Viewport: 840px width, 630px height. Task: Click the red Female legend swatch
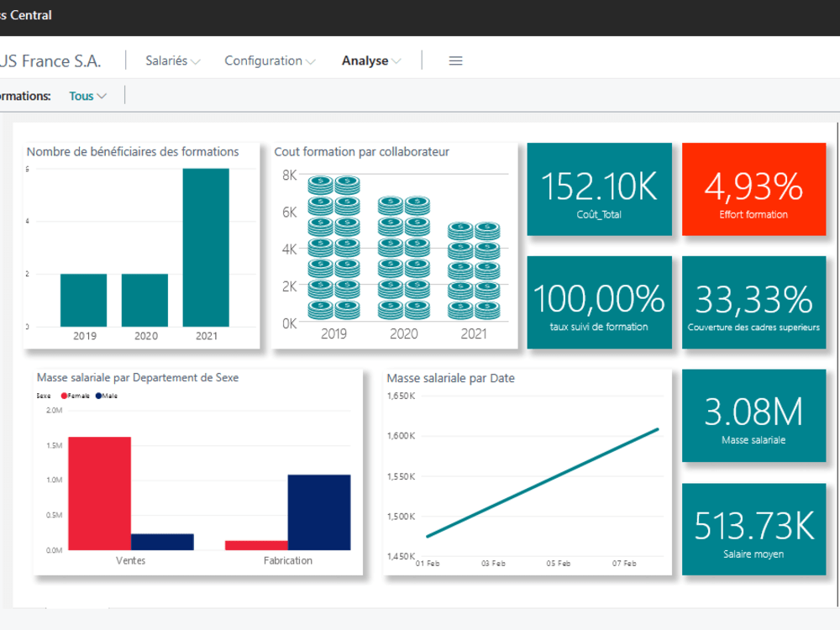[x=65, y=396]
